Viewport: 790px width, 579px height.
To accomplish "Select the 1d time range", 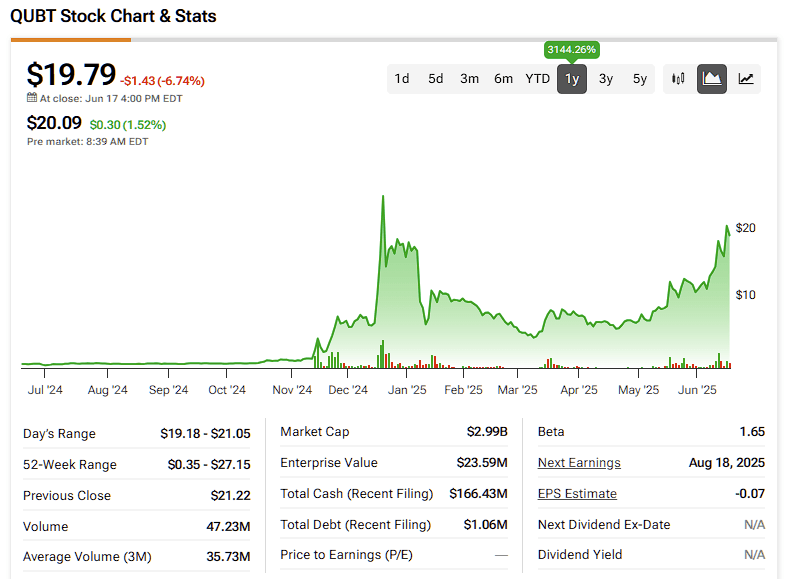I will 402,79.
